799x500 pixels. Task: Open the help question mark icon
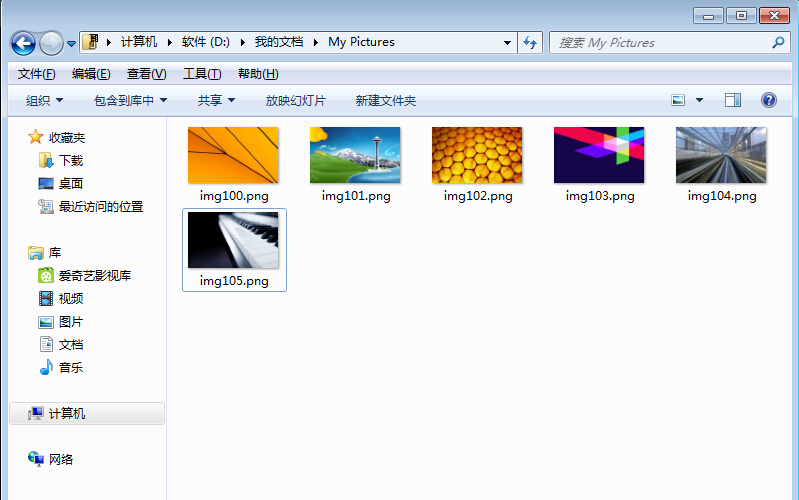pos(768,100)
